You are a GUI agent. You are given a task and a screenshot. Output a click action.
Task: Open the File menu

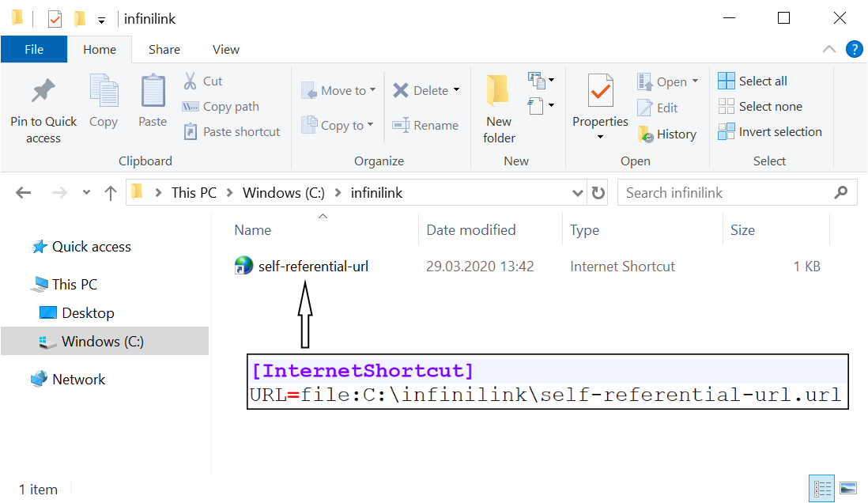pyautogui.click(x=34, y=49)
